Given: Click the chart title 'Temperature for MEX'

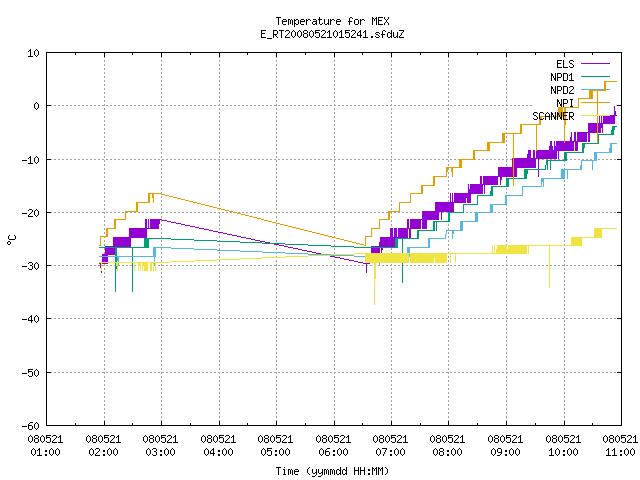Looking at the screenshot, I should 332,21.
